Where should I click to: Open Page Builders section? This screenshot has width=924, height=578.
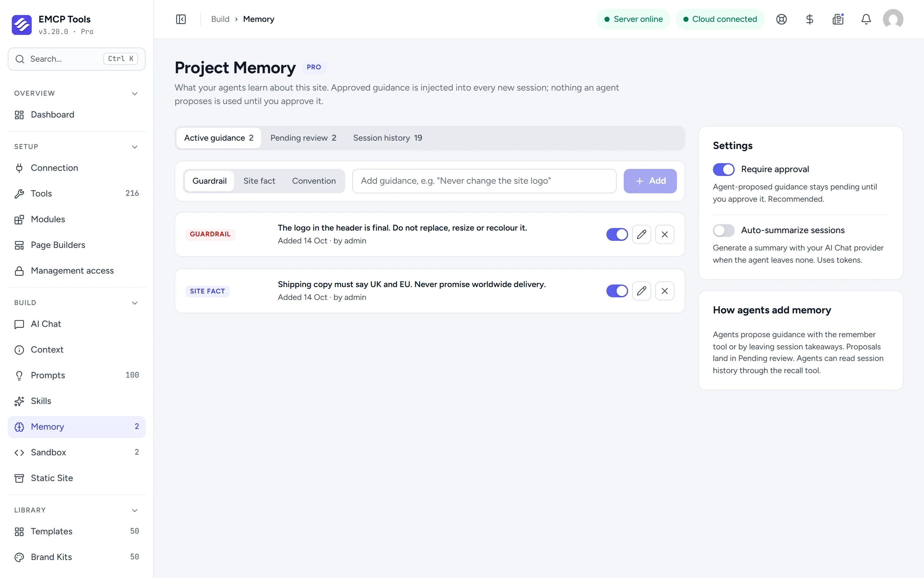[x=76, y=245]
